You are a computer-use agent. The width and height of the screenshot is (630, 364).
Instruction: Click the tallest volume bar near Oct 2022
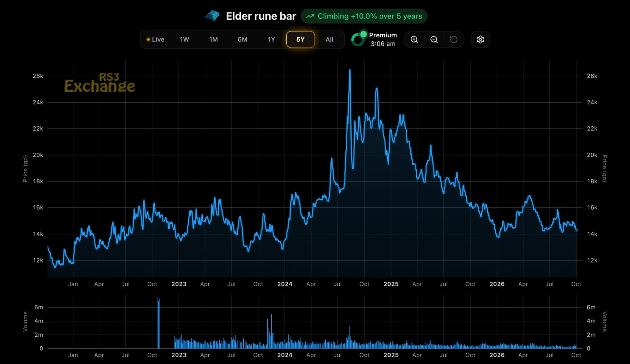point(158,323)
